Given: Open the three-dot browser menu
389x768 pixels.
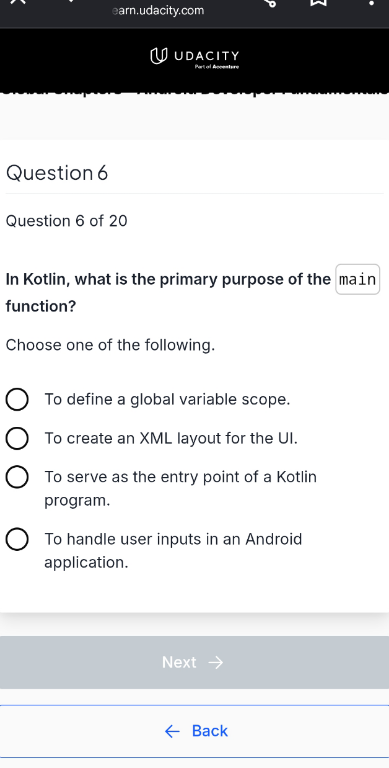Looking at the screenshot, I should tap(371, 2).
